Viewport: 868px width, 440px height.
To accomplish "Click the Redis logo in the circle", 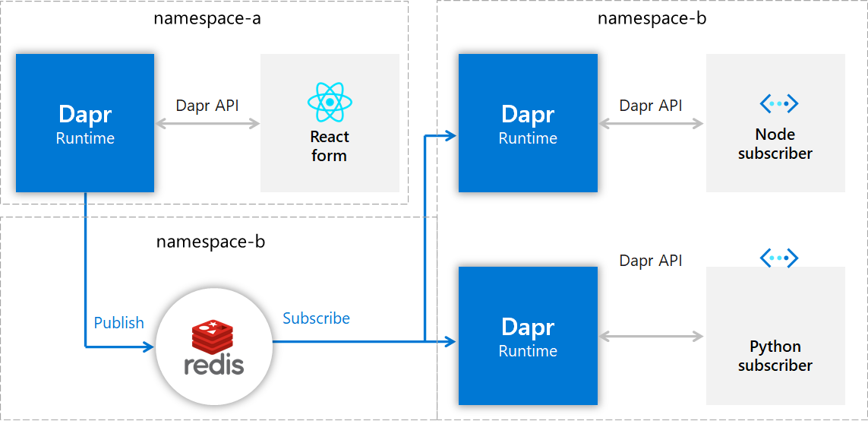I will (x=213, y=348).
